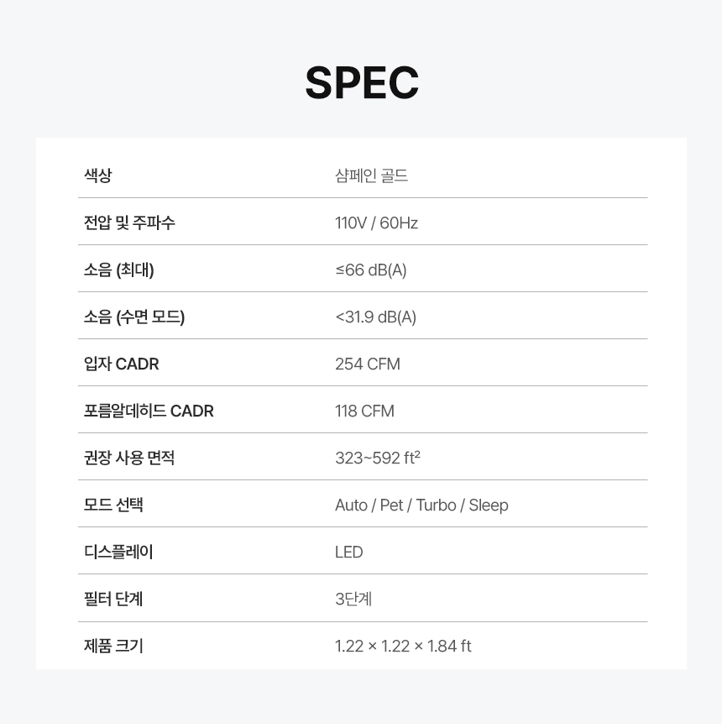Select the <31.9 dB(A) value
The image size is (722, 728).
click(375, 317)
